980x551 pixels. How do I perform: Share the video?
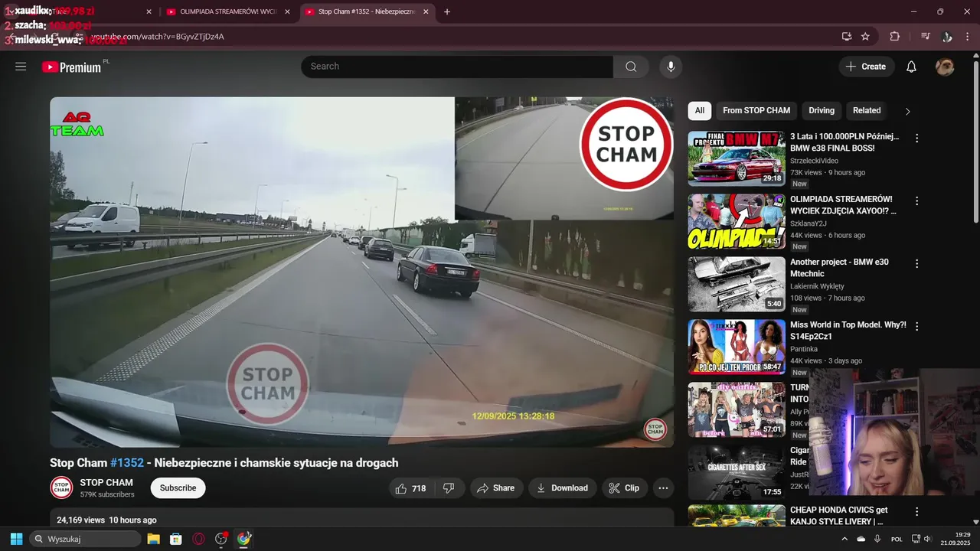point(496,488)
